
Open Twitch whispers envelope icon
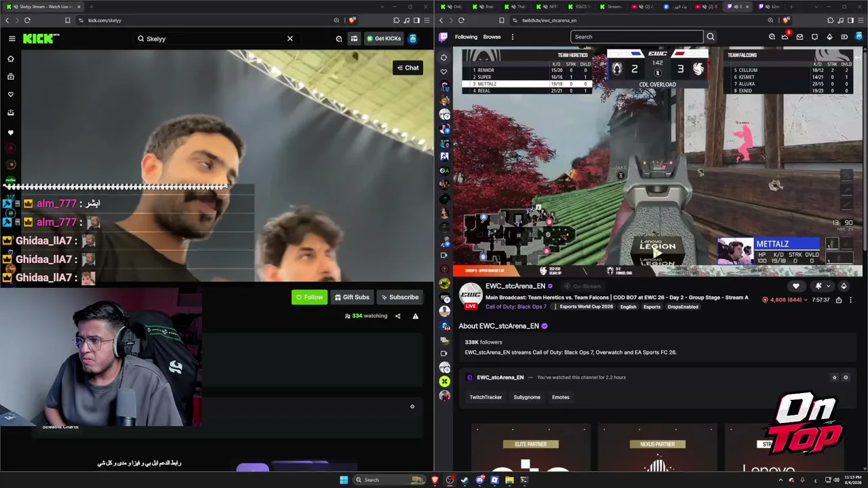click(x=800, y=37)
